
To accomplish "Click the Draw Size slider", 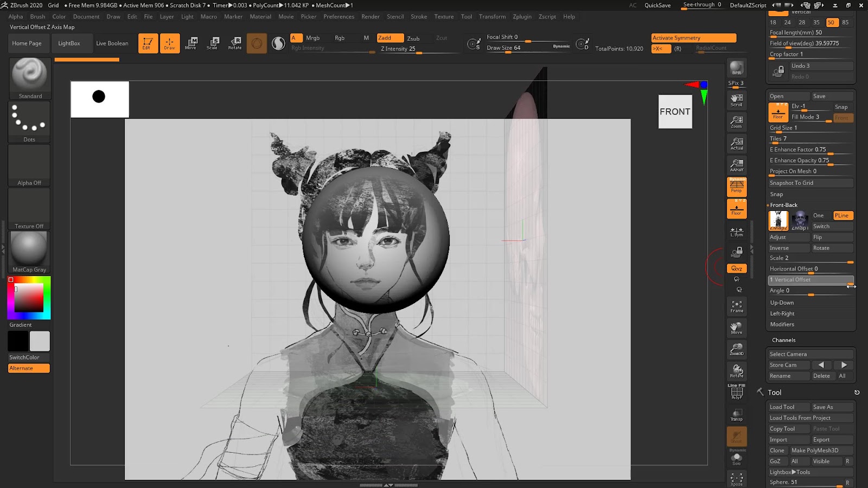I will [528, 48].
